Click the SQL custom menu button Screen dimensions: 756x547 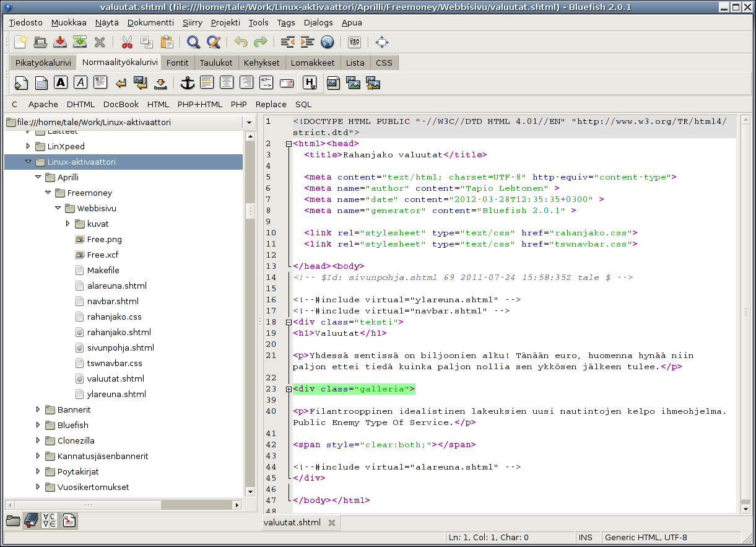[303, 104]
